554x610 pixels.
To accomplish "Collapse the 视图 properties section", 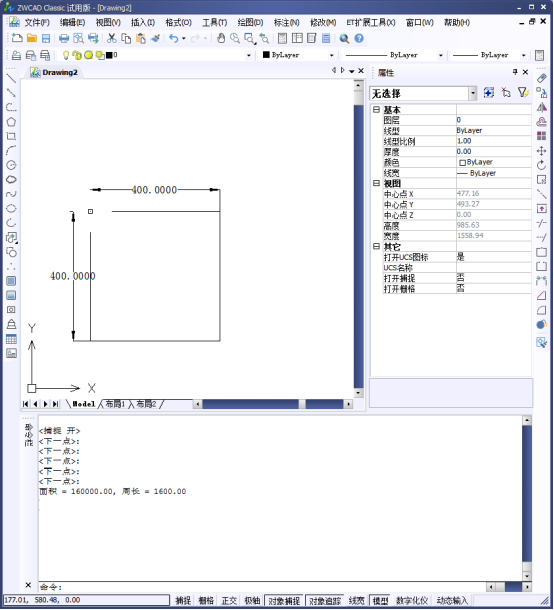I will [x=376, y=183].
